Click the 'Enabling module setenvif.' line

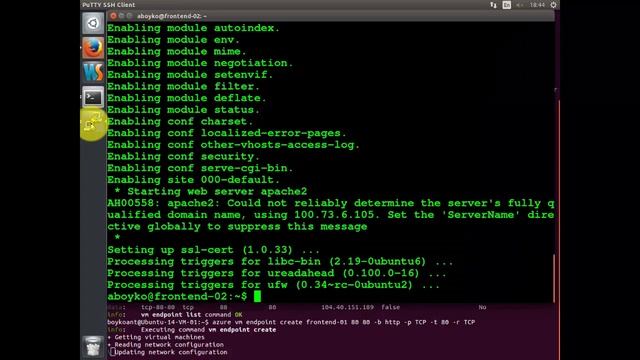190,75
